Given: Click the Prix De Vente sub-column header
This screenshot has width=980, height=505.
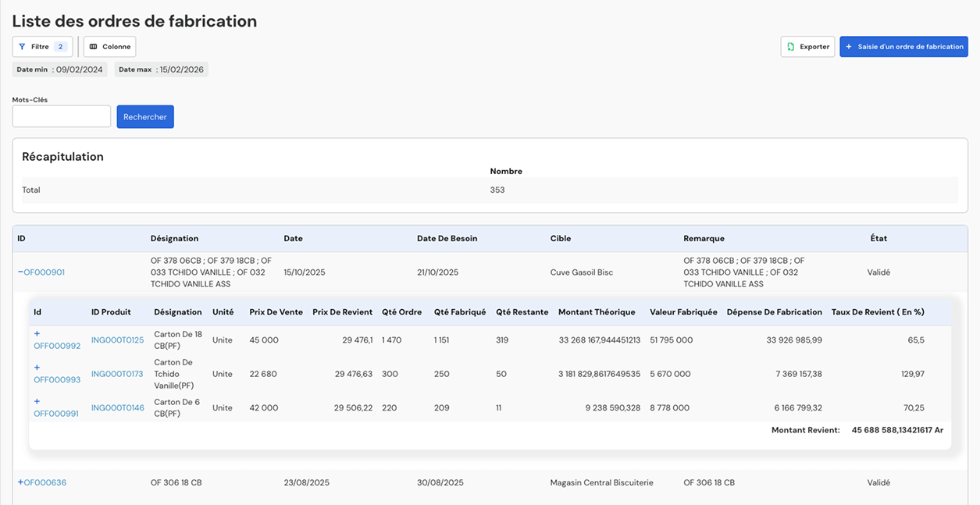Looking at the screenshot, I should [276, 312].
